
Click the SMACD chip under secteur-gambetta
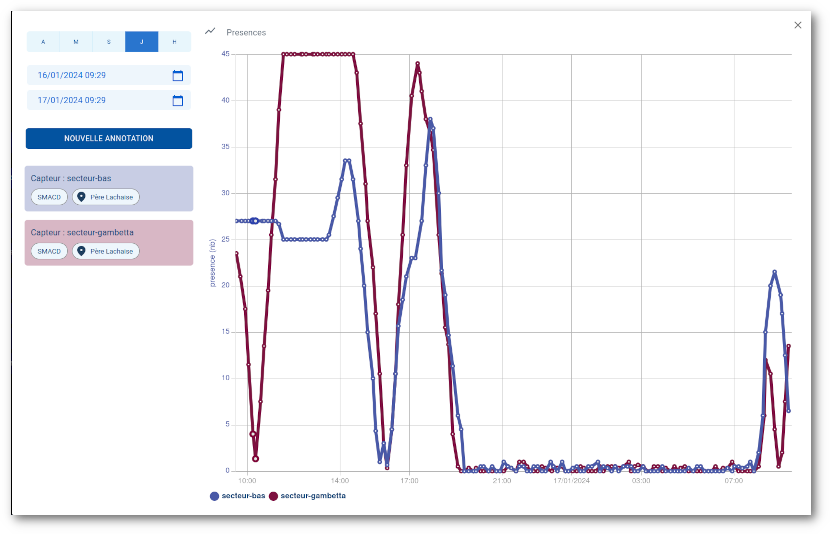coord(49,251)
